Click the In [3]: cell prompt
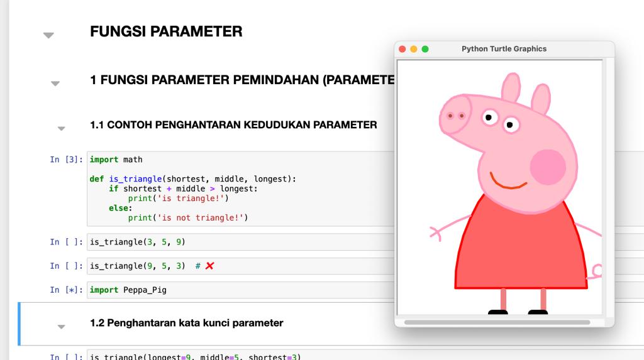 [x=66, y=160]
